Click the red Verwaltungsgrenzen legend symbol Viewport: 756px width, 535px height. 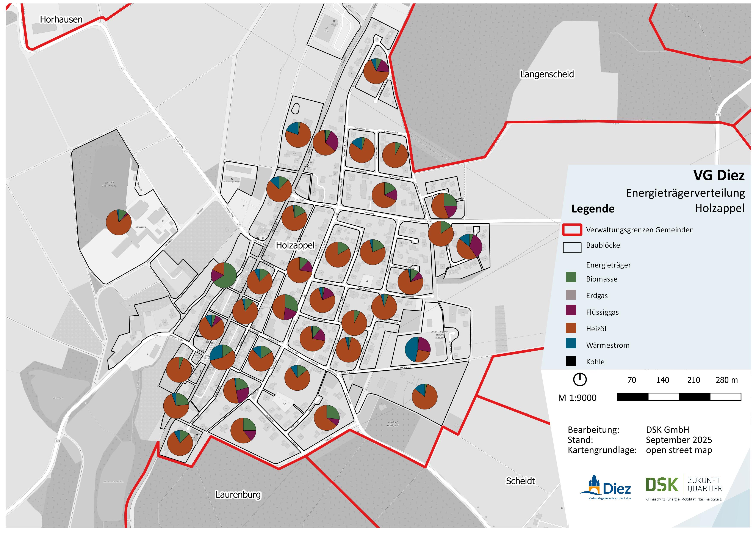572,230
